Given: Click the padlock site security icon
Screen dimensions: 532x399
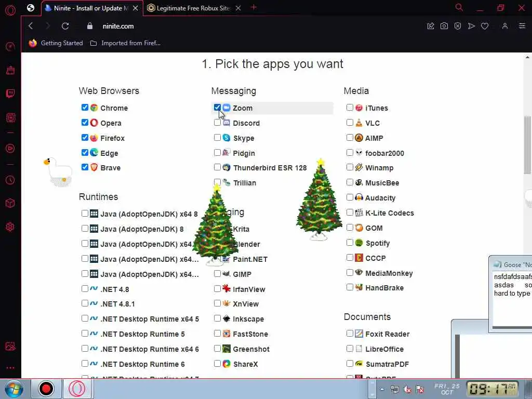Looking at the screenshot, I should point(90,26).
